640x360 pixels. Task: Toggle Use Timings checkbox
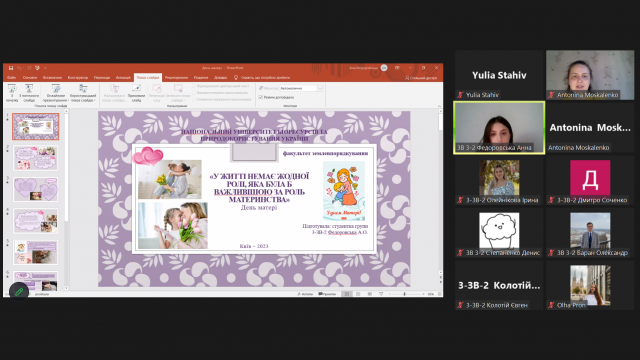[x=194, y=93]
